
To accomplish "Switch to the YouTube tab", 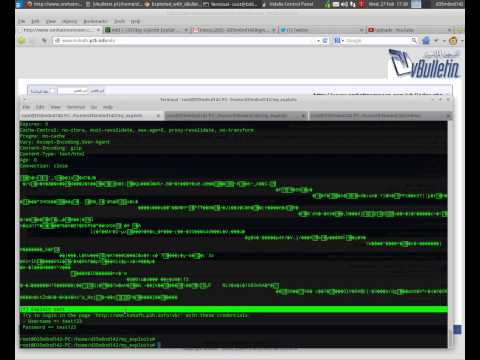I will coord(409,30).
